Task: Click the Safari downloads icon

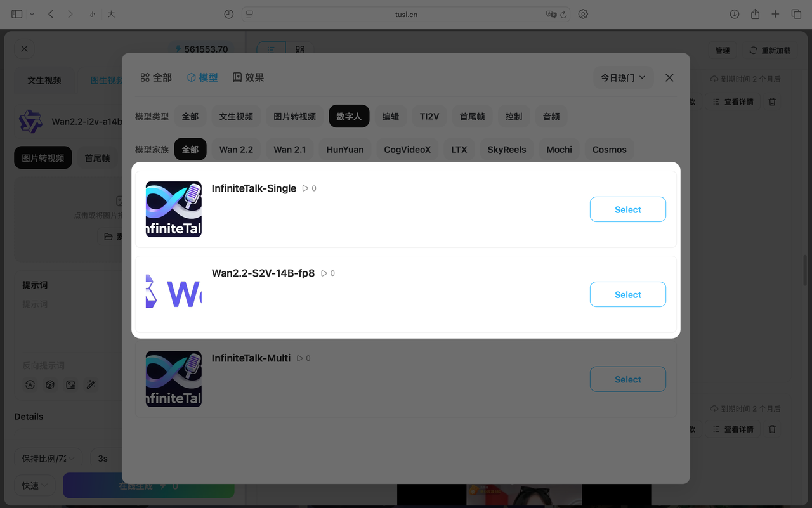Action: tap(734, 14)
